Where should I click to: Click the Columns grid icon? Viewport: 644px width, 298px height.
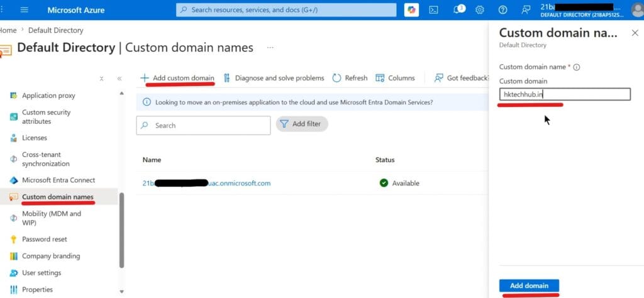tap(380, 78)
